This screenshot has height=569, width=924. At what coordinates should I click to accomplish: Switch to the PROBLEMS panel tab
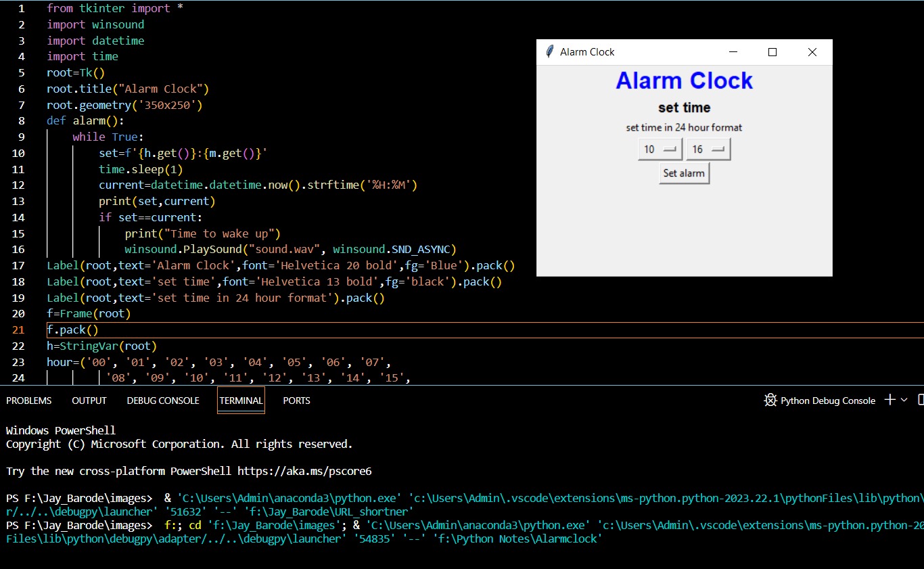pyautogui.click(x=29, y=401)
